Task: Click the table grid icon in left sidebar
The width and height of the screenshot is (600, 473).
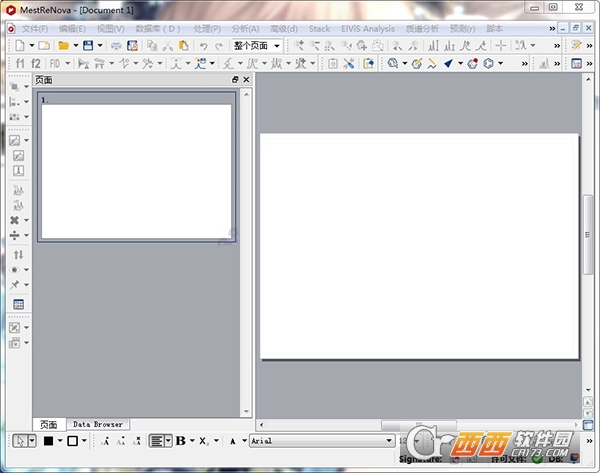Action: (18, 304)
